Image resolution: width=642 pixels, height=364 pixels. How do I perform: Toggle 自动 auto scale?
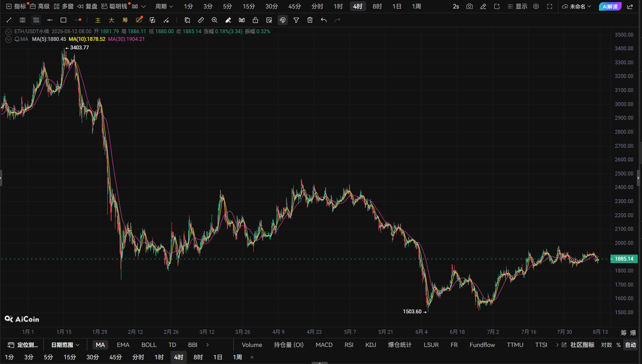click(631, 345)
